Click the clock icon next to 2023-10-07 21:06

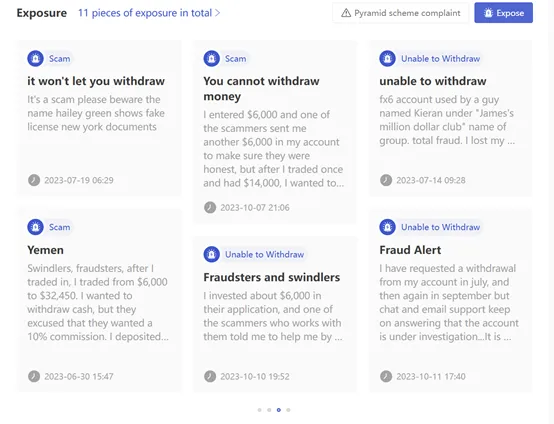[210, 207]
